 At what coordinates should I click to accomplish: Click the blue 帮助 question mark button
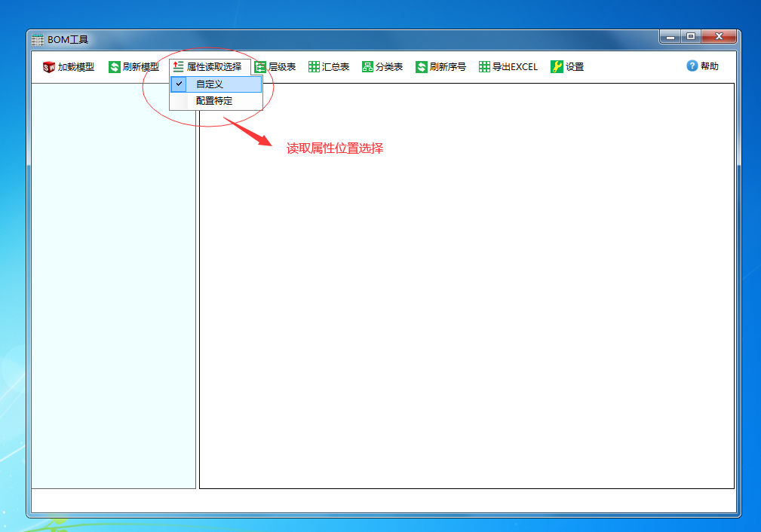click(x=692, y=66)
